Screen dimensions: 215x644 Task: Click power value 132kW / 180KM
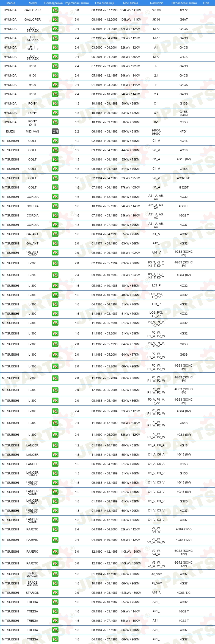click(131, 593)
